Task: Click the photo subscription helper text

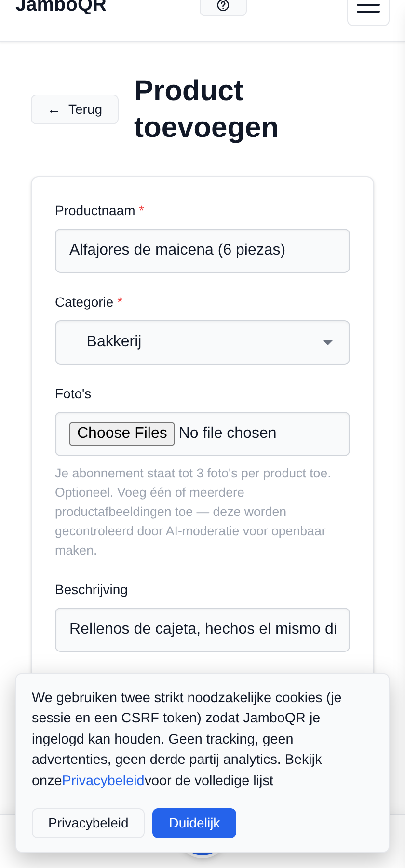Action: [x=193, y=512]
